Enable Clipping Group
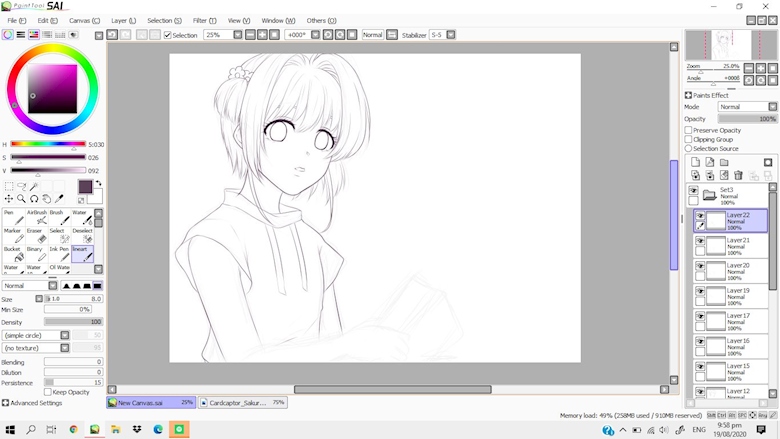 click(688, 139)
